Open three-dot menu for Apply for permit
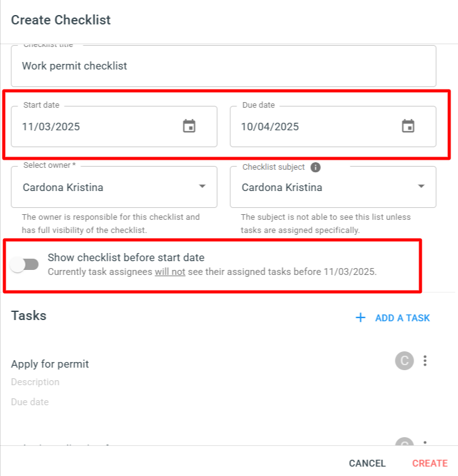The image size is (458, 476). point(425,361)
